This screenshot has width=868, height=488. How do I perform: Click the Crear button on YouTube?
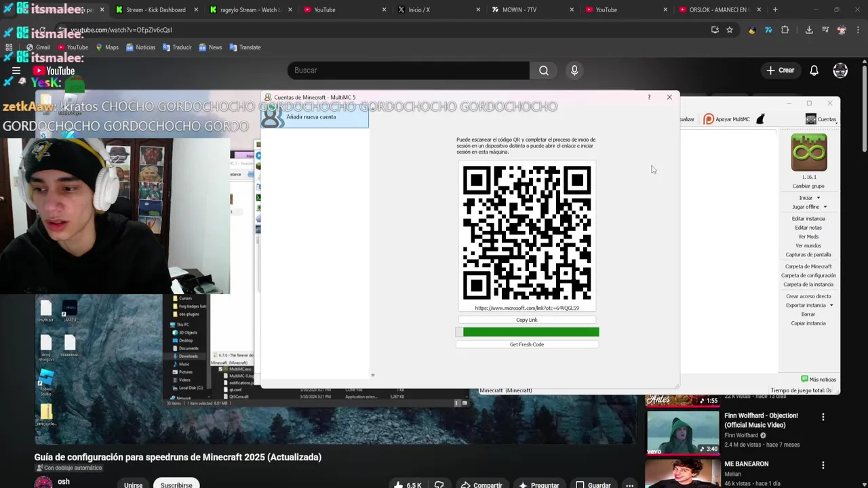(780, 70)
